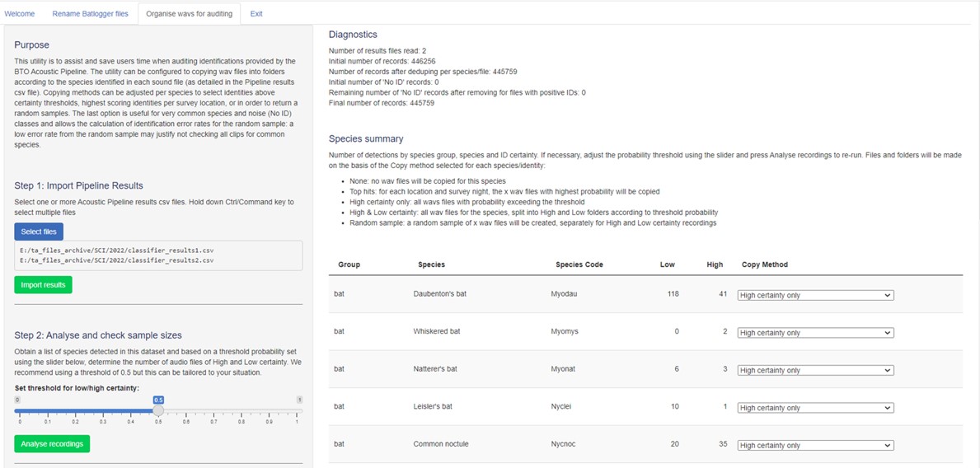
Task: Expand Natterer's bat Copy Method dropdown
Action: pyautogui.click(x=815, y=370)
